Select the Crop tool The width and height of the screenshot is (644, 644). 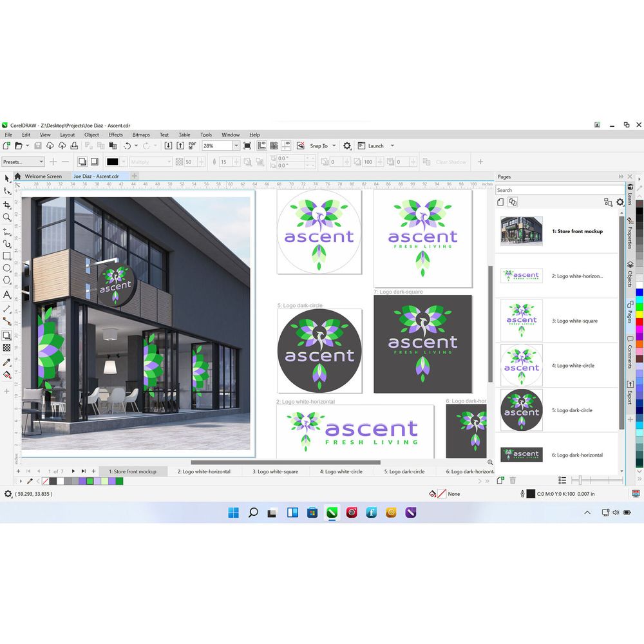point(6,205)
